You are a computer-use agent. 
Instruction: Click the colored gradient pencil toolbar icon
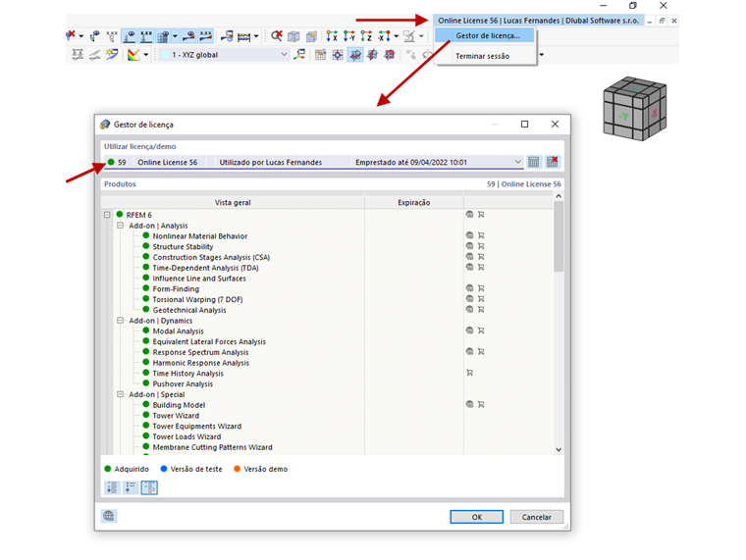pos(133,55)
